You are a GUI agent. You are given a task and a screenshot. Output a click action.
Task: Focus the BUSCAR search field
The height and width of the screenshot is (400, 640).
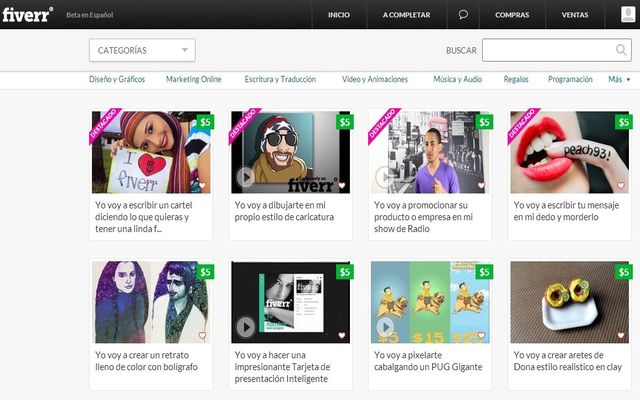[547, 50]
